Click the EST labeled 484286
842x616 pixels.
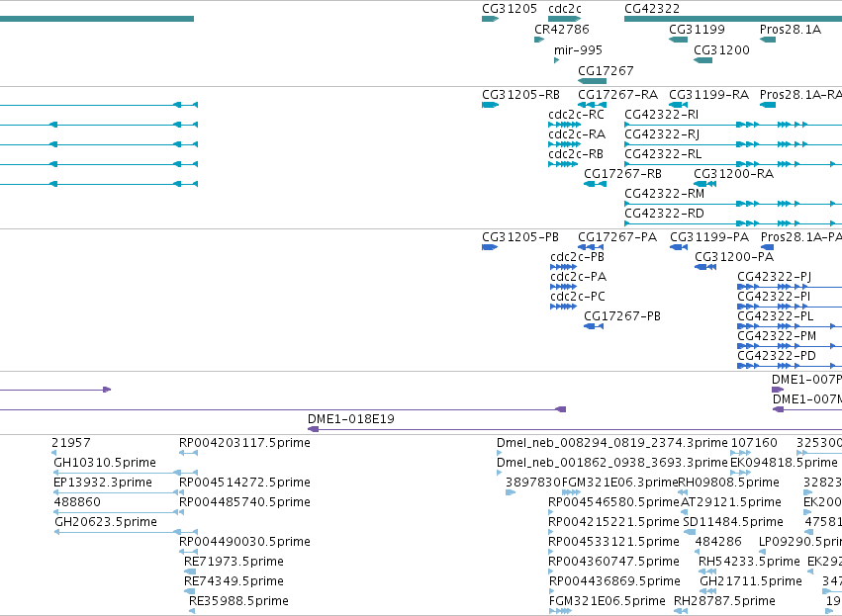(718, 542)
